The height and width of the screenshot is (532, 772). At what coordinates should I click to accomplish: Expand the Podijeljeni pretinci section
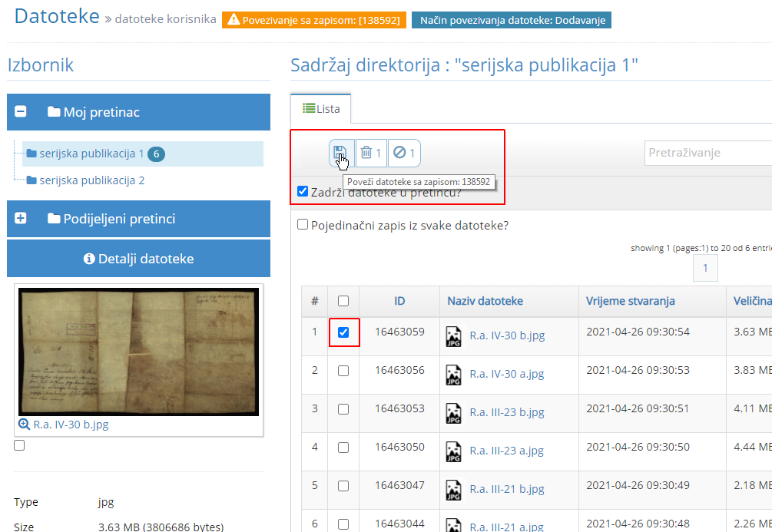[x=19, y=219]
